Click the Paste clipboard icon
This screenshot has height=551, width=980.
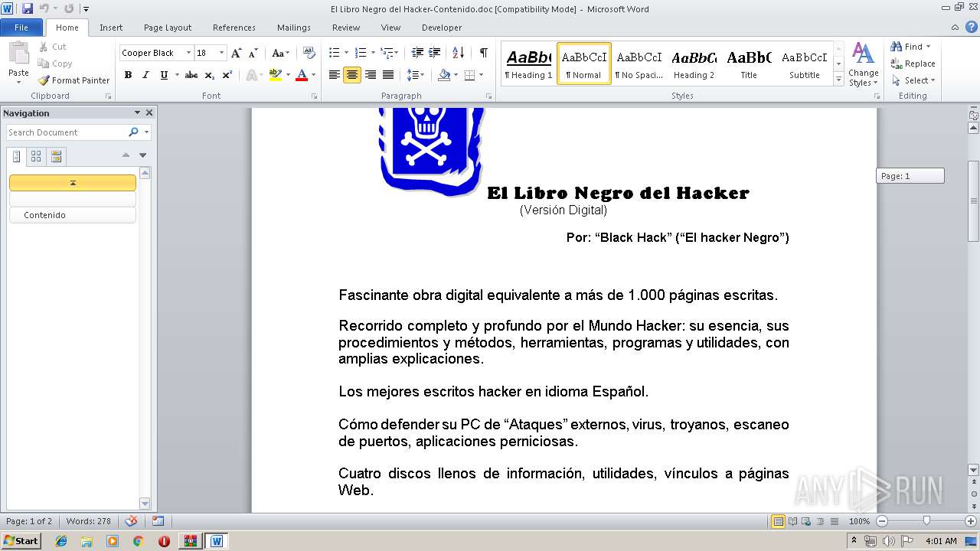click(18, 55)
